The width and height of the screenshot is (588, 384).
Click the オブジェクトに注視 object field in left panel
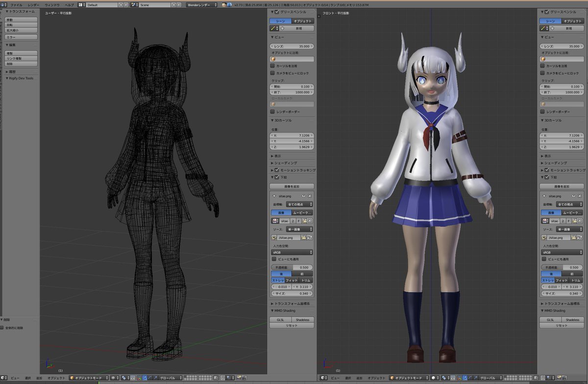click(292, 59)
